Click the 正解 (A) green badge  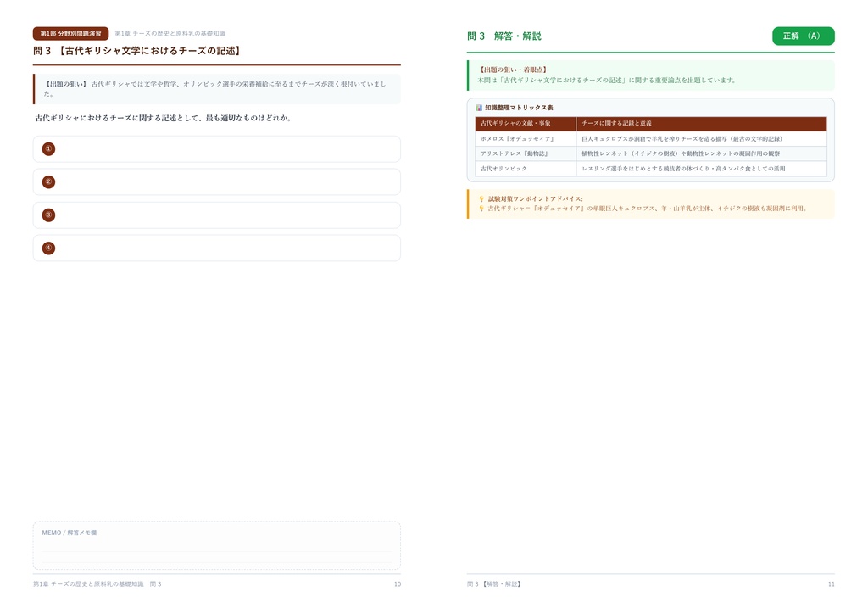click(803, 36)
